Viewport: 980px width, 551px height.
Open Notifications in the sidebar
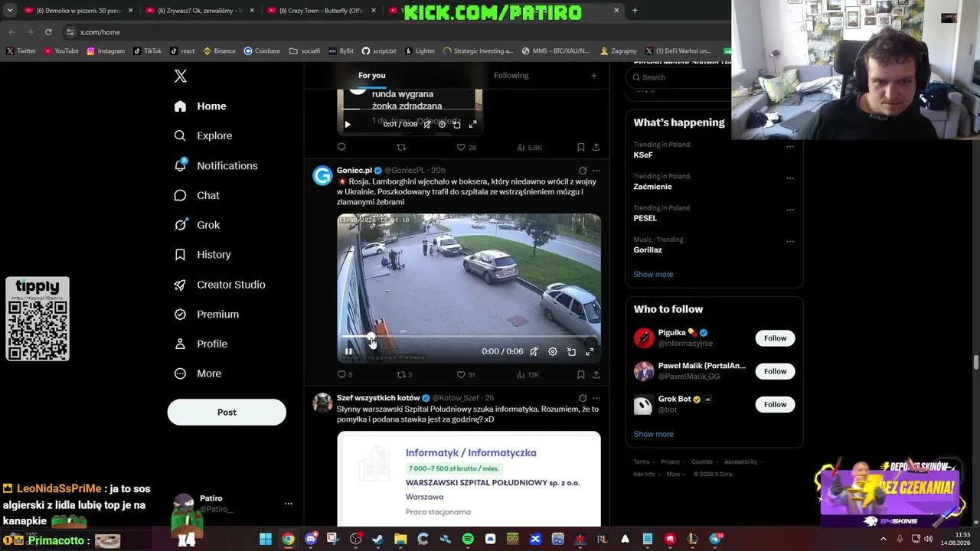pyautogui.click(x=215, y=165)
